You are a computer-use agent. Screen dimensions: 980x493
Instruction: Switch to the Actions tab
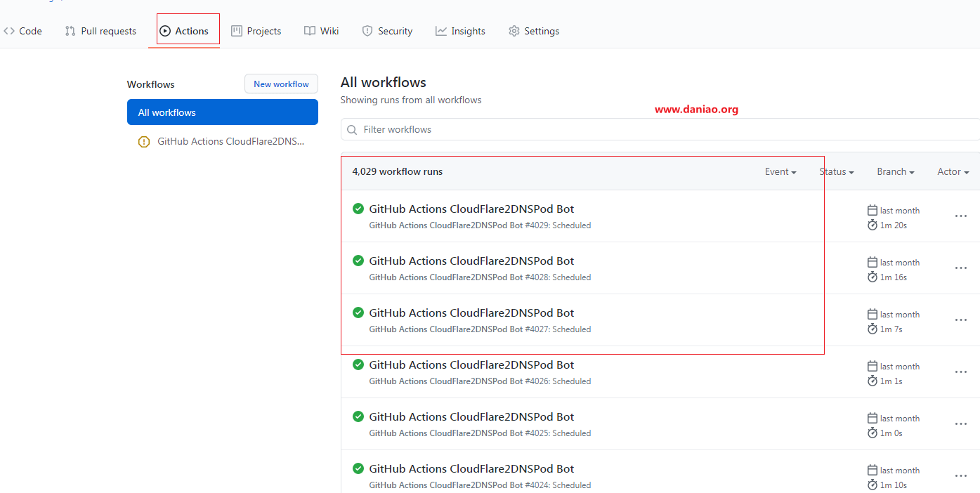tap(184, 31)
